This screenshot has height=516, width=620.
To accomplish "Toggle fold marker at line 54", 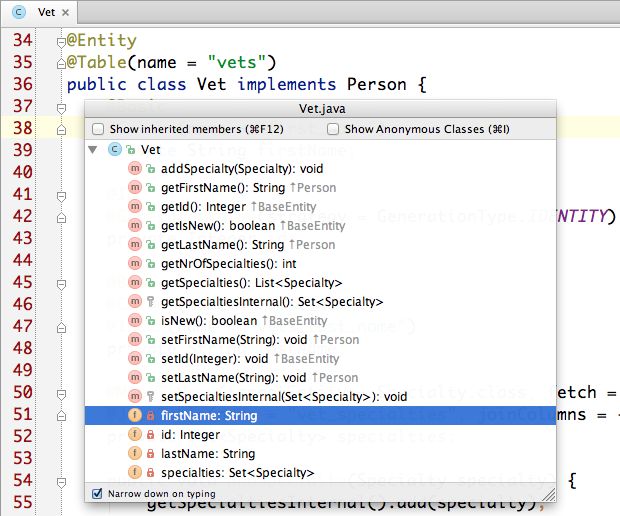I will tap(61, 482).
